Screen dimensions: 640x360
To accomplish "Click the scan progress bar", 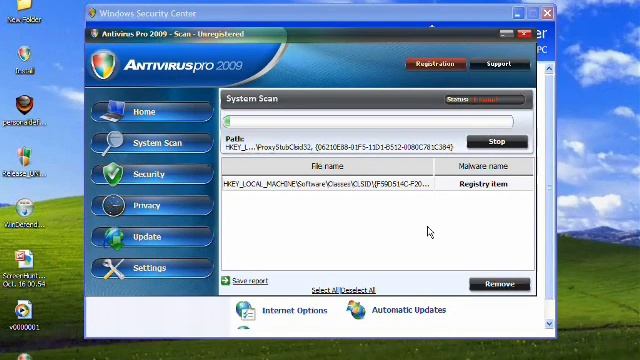I will [x=368, y=121].
